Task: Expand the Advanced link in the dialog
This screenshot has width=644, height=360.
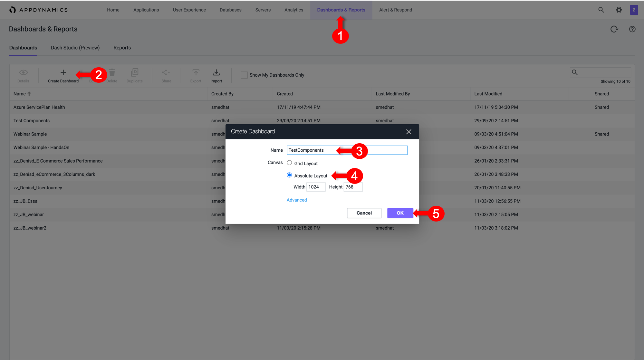Action: pyautogui.click(x=297, y=200)
